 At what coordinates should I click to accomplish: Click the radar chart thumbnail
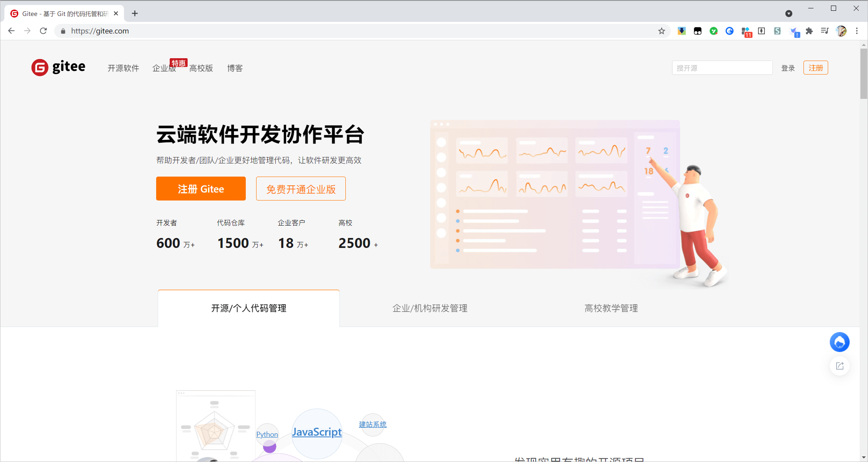216,426
